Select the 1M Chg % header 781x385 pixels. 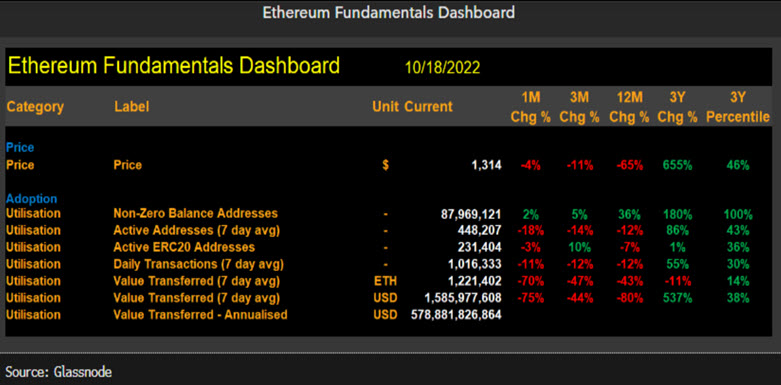click(531, 107)
